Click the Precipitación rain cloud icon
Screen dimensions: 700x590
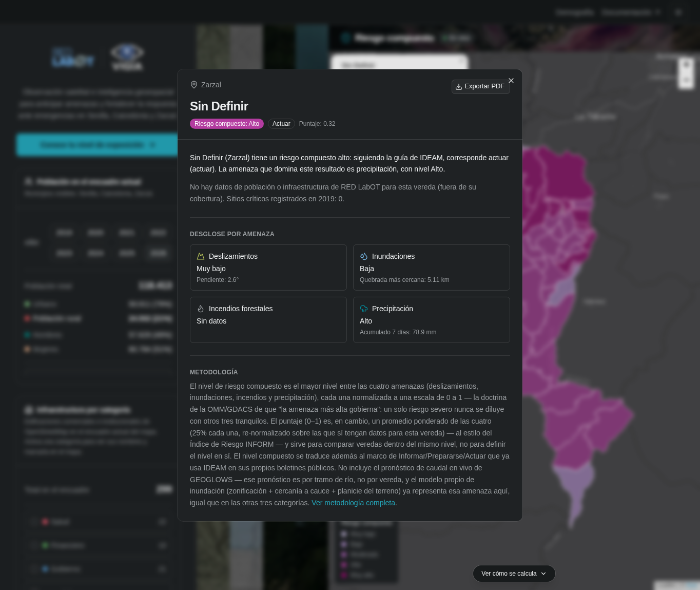364,309
